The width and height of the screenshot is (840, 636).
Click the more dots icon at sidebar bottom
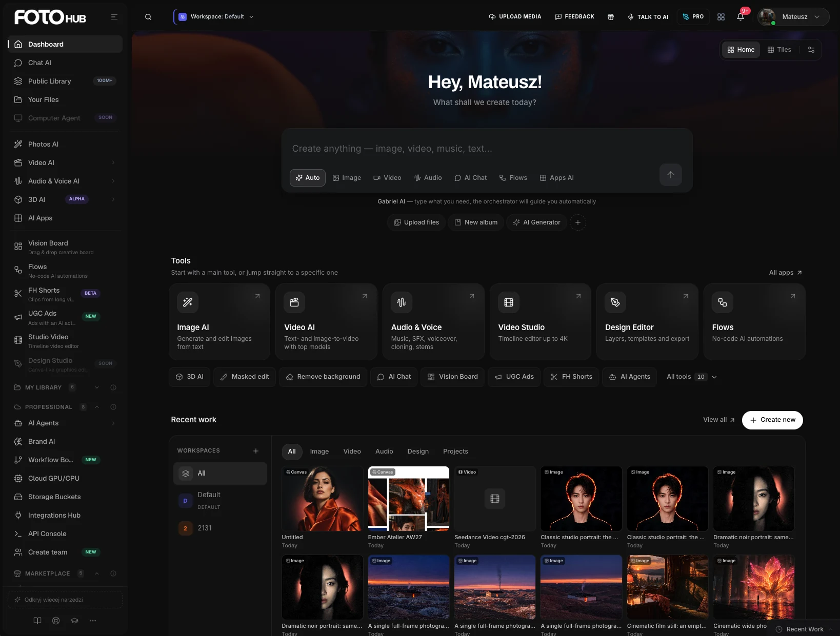pos(93,621)
